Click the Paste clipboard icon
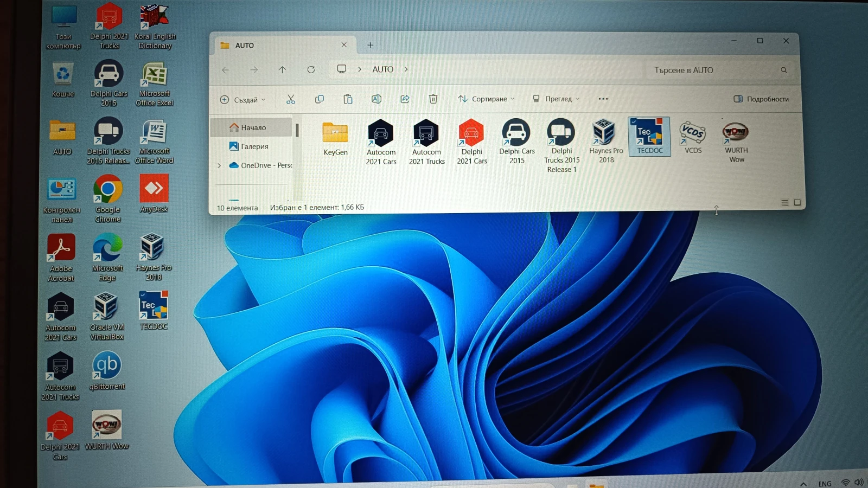The image size is (868, 488). click(x=348, y=99)
